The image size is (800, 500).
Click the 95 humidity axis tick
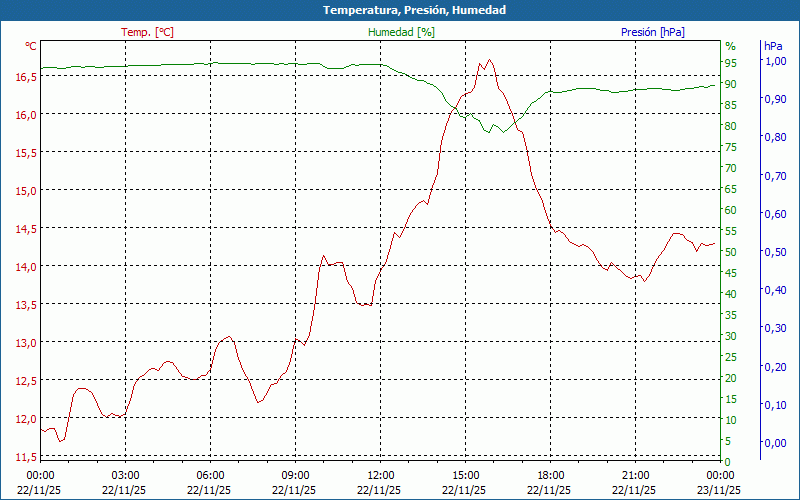730,62
